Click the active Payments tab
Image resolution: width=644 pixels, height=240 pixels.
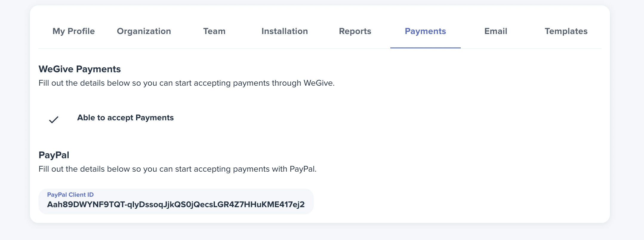tap(425, 31)
